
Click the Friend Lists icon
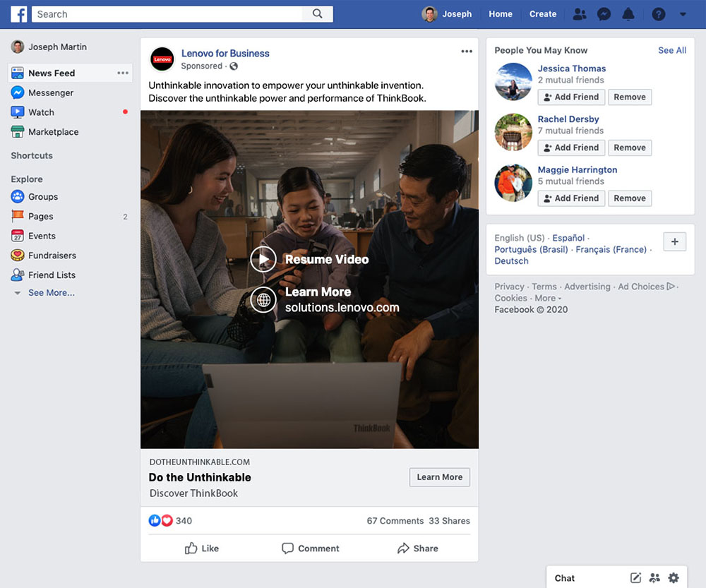pos(17,275)
